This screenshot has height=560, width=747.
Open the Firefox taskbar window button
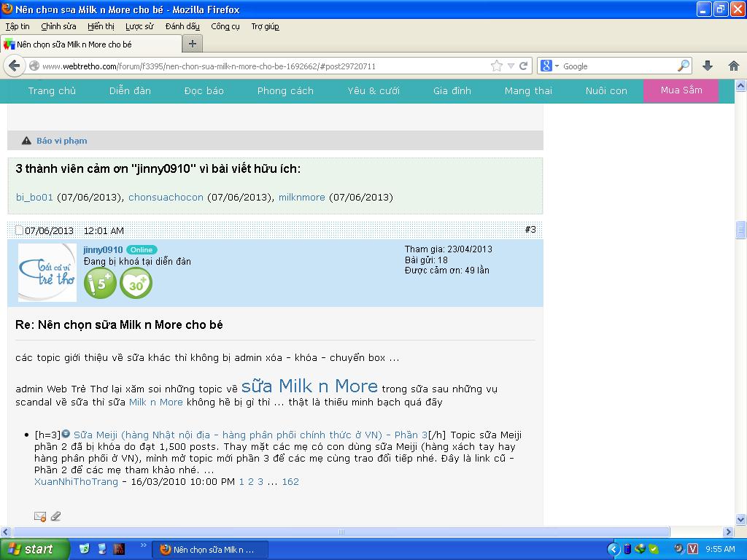coord(210,550)
